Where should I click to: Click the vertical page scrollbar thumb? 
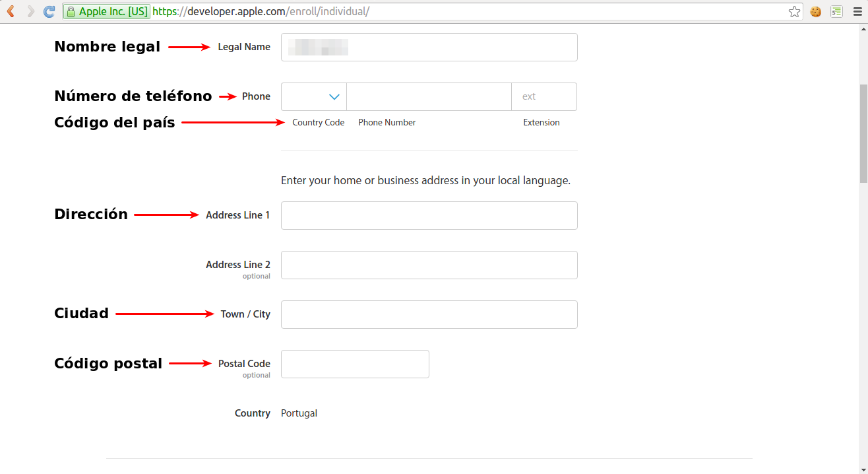click(x=863, y=132)
